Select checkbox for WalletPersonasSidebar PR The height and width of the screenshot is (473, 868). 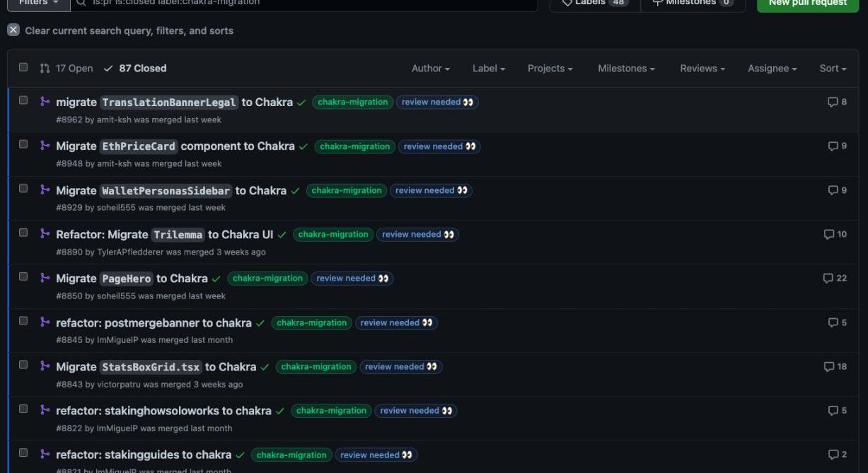23,189
